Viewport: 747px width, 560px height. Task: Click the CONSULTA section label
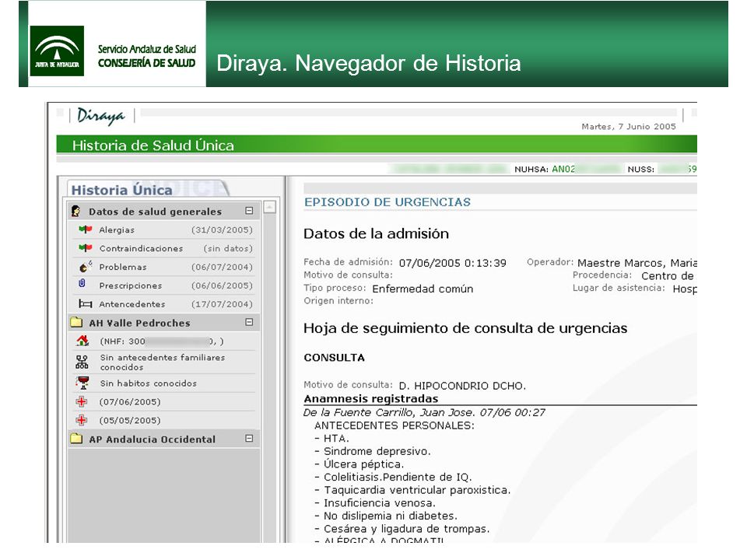click(x=335, y=358)
